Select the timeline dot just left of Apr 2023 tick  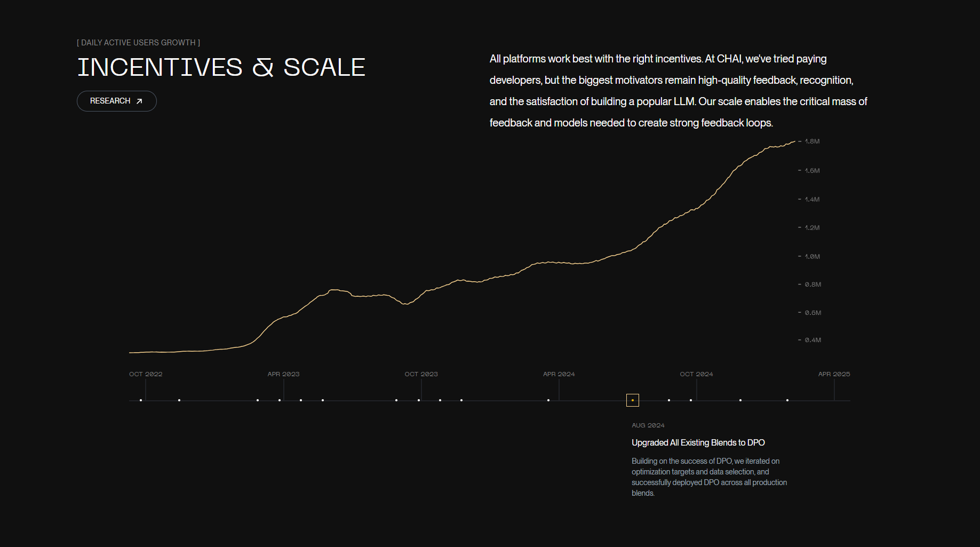pyautogui.click(x=280, y=400)
